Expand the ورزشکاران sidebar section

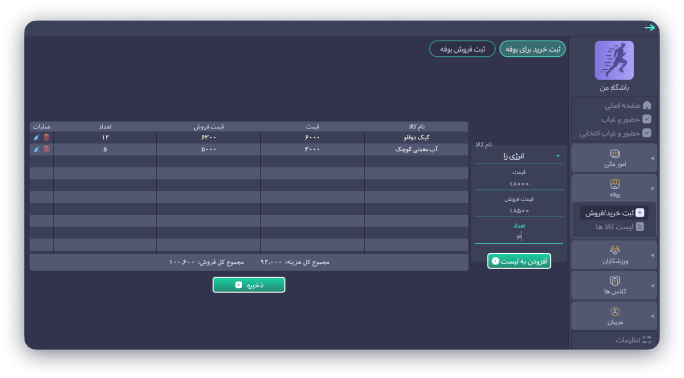click(x=614, y=255)
